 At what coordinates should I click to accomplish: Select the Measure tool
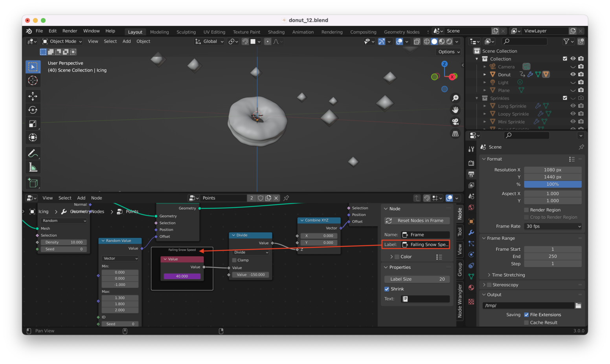33,167
